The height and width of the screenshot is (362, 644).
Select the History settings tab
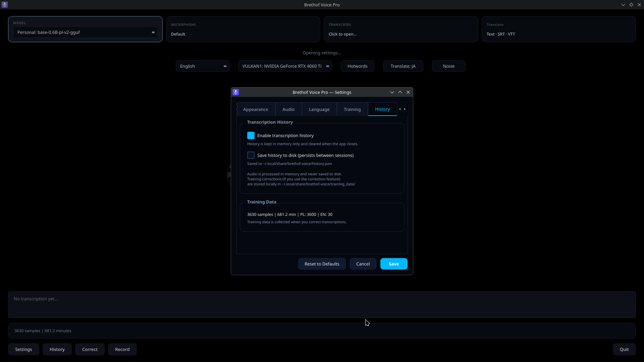tap(382, 109)
